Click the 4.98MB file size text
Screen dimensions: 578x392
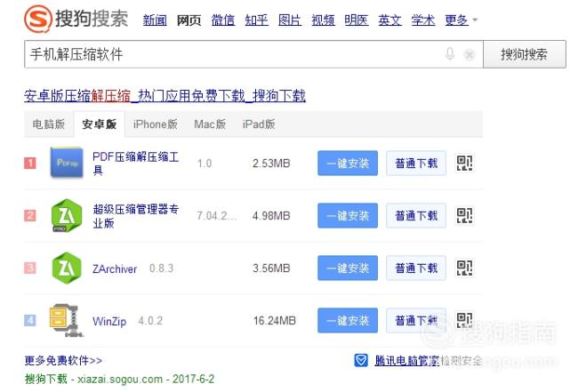click(x=271, y=215)
